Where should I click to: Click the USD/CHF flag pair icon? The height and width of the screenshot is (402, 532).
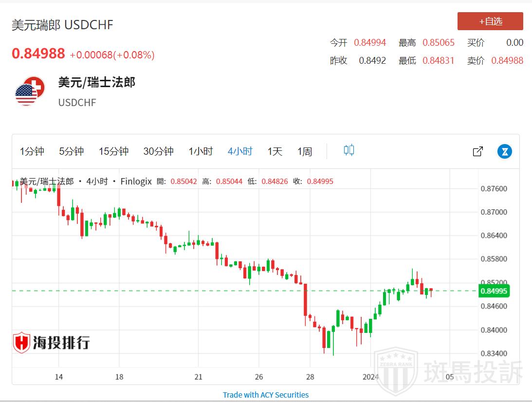click(30, 91)
